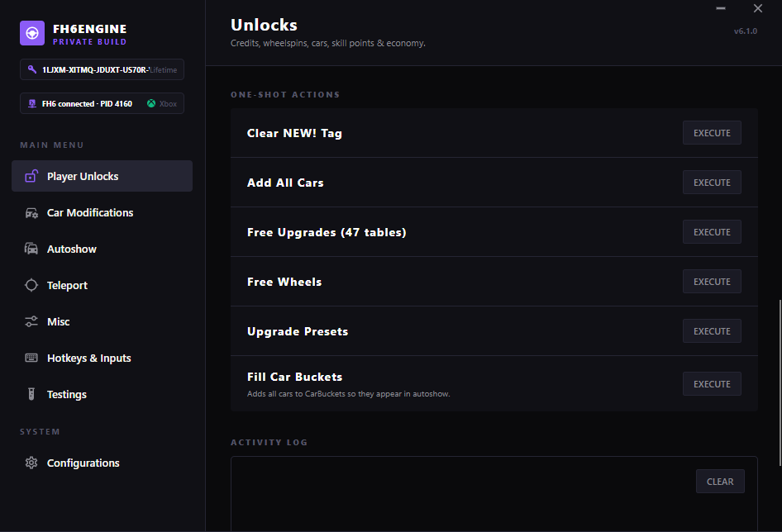The width and height of the screenshot is (782, 532).
Task: Click the Player Unlocks padlock icon
Action: coord(31,176)
